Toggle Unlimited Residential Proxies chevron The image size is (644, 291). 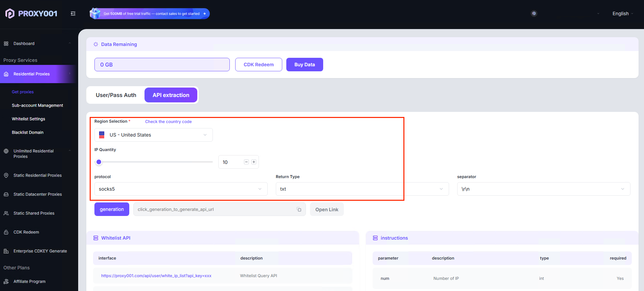tap(70, 151)
